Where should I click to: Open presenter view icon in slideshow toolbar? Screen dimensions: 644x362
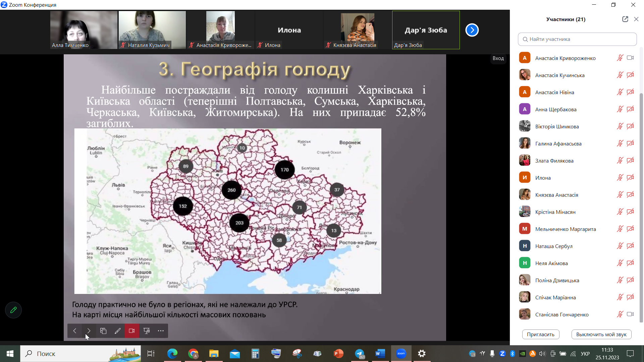coord(147,331)
